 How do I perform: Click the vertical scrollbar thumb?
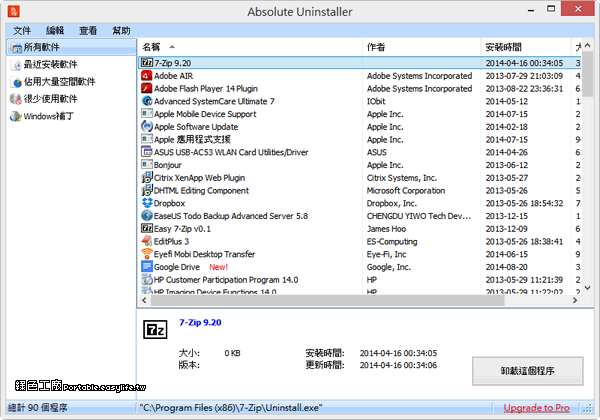pyautogui.click(x=588, y=73)
